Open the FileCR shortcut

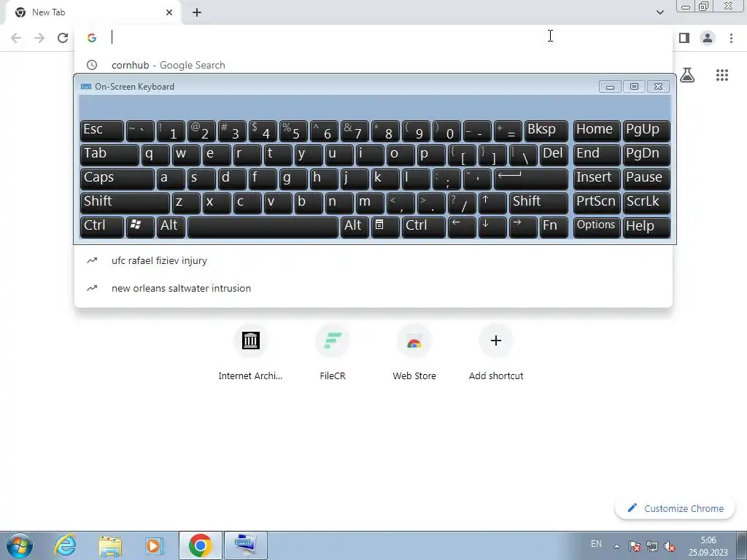coord(333,352)
